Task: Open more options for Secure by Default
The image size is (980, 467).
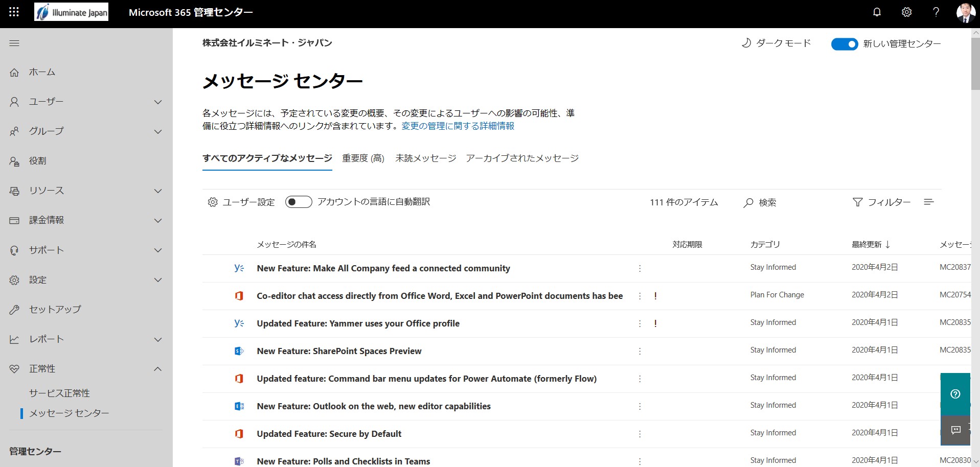Action: 640,434
